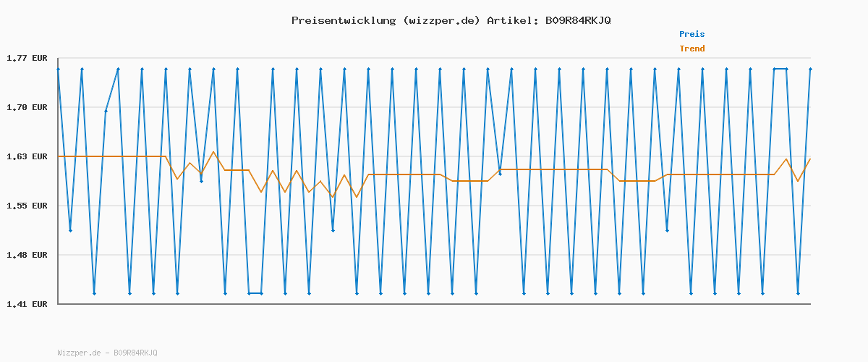This screenshot has height=362, width=868.
Task: Click the flat top price segment near the right end
Action: point(780,69)
